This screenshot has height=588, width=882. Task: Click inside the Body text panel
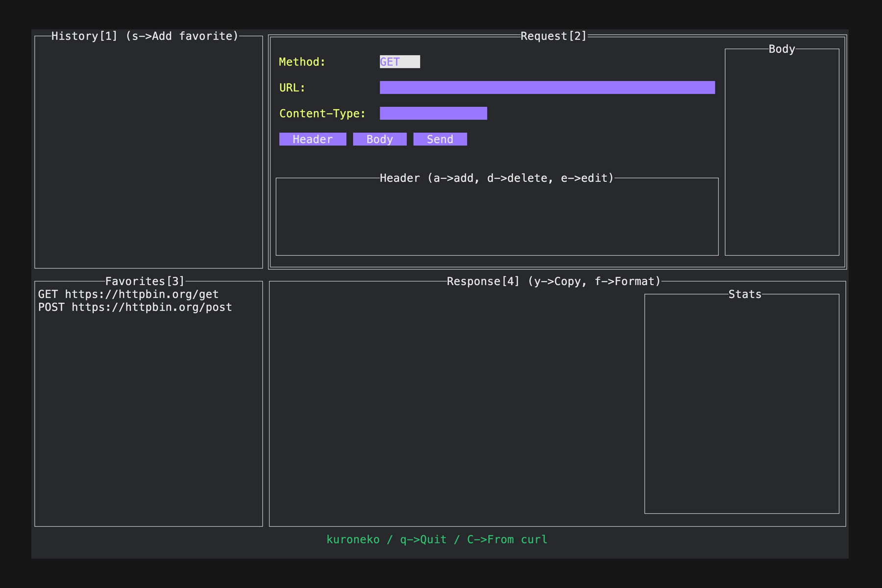point(782,152)
